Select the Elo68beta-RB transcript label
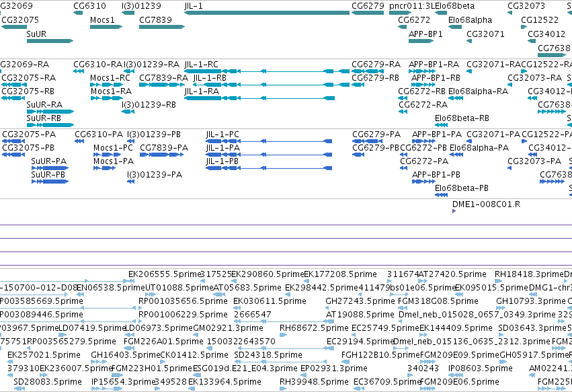572x392 pixels. [462, 118]
